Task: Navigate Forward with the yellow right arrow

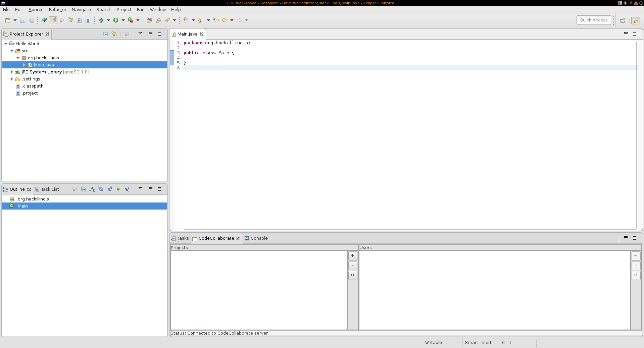Action: click(239, 20)
